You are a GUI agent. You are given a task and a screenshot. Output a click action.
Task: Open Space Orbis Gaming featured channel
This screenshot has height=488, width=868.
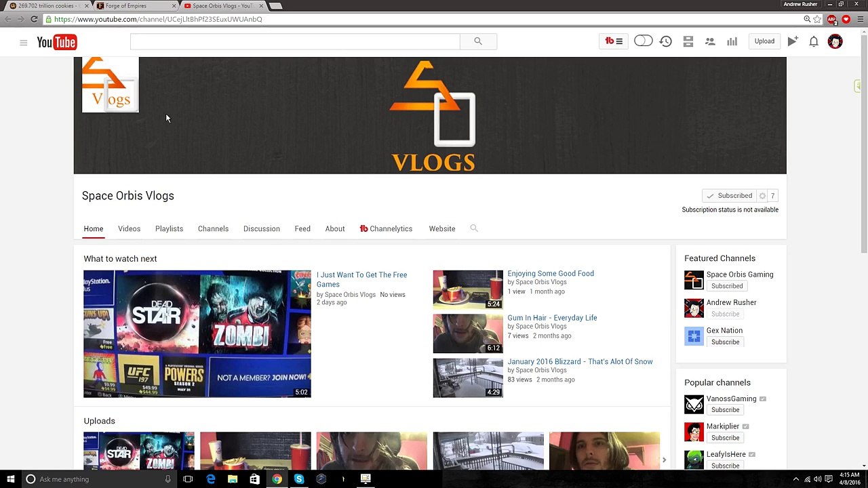(740, 274)
